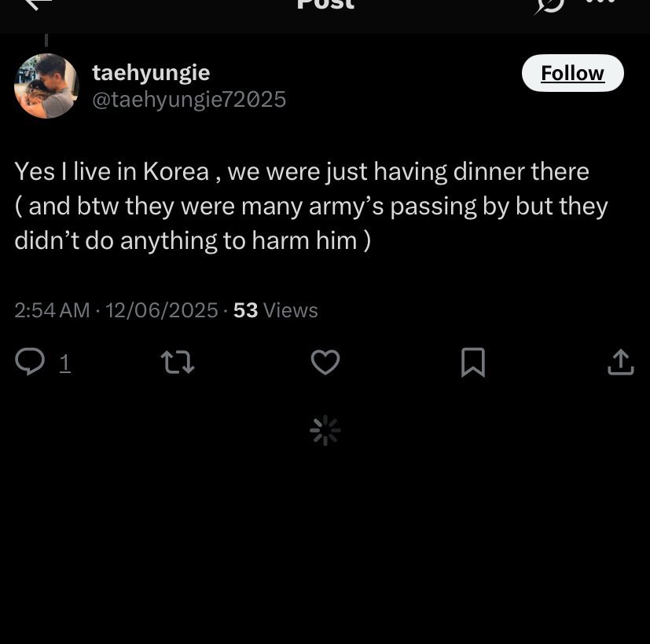Tap the Post header title

click(x=325, y=5)
